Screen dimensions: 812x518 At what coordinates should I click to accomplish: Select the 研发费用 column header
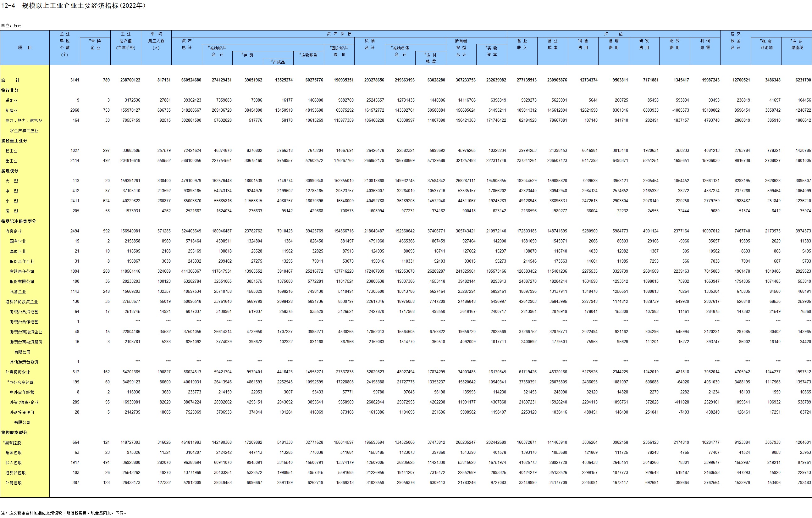(644, 44)
